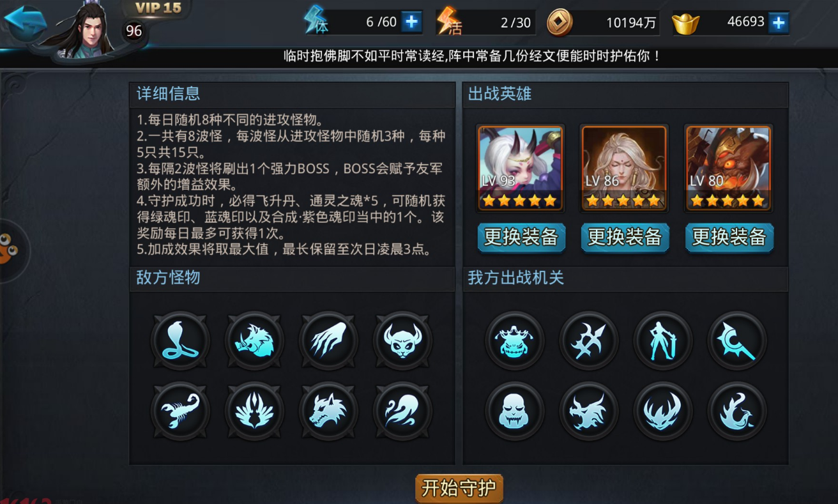Add gold ingots with plus button
Image resolution: width=838 pixels, height=504 pixels.
(778, 23)
